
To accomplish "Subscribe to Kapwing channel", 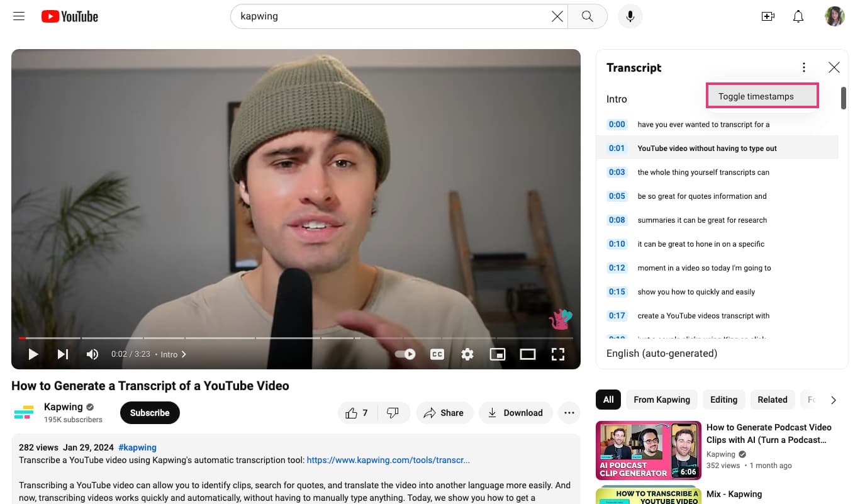I will [x=150, y=413].
